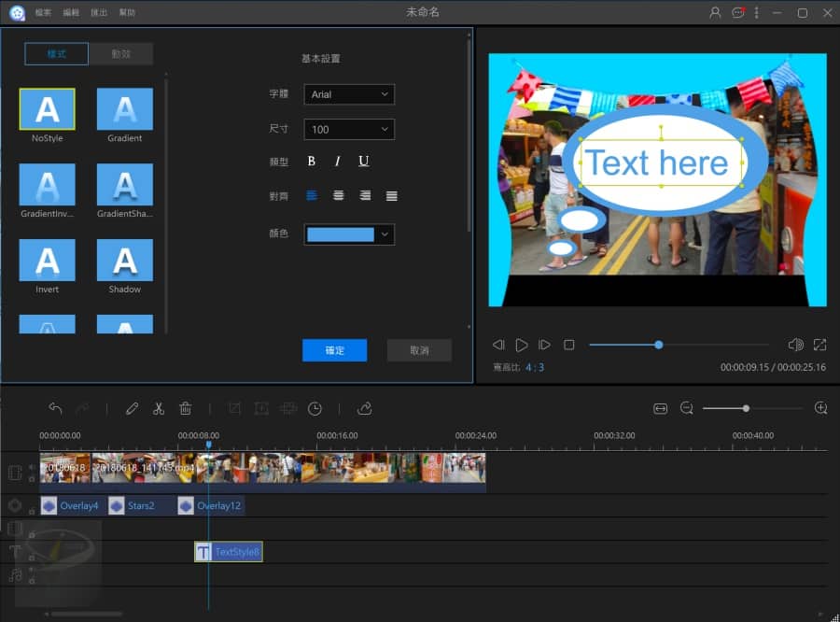This screenshot has height=622, width=840.
Task: Expand the font size 100 dropdown
Action: [349, 130]
